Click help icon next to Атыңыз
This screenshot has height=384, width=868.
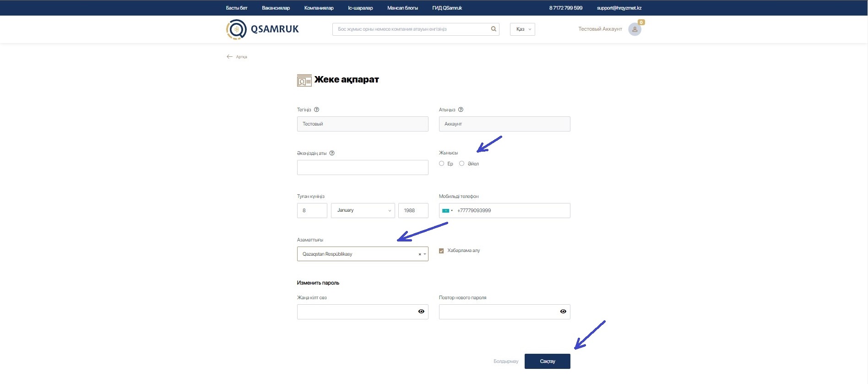click(x=461, y=110)
